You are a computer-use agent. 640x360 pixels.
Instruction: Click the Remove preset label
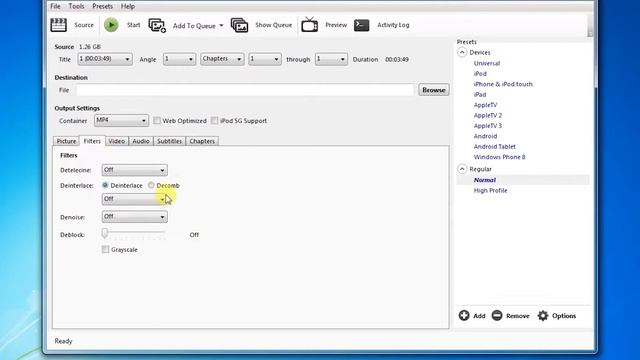click(518, 316)
